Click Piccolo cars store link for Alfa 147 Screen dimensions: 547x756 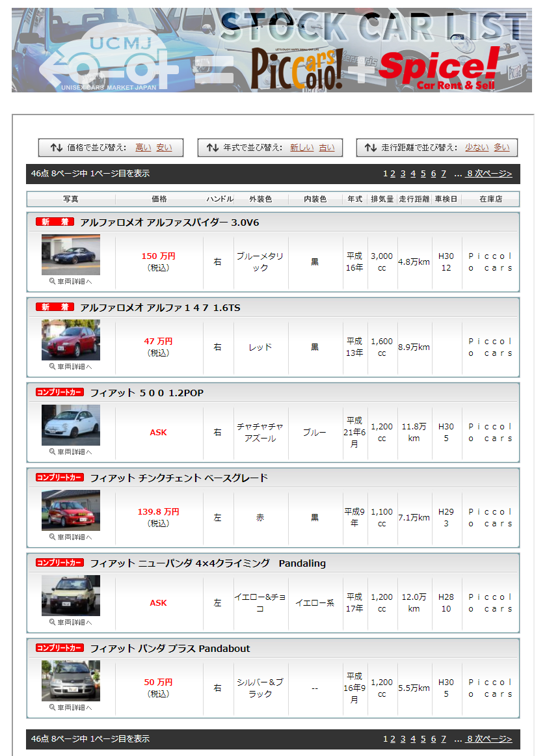point(490,347)
